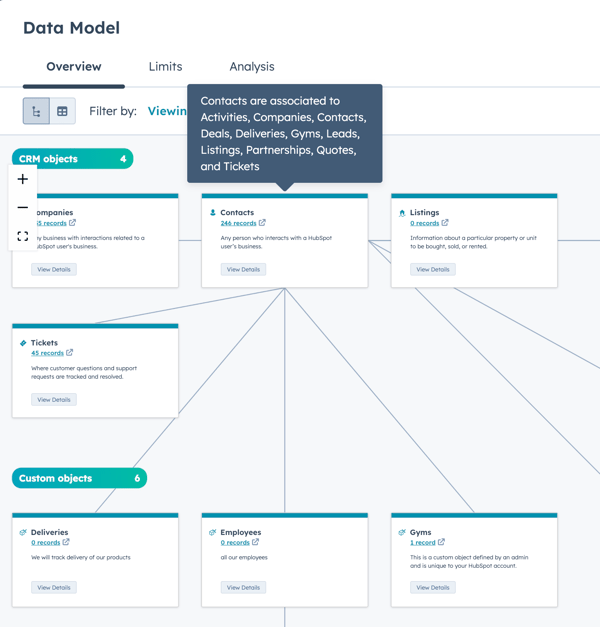View Details of the Tickets object
The image size is (600, 627).
(54, 399)
